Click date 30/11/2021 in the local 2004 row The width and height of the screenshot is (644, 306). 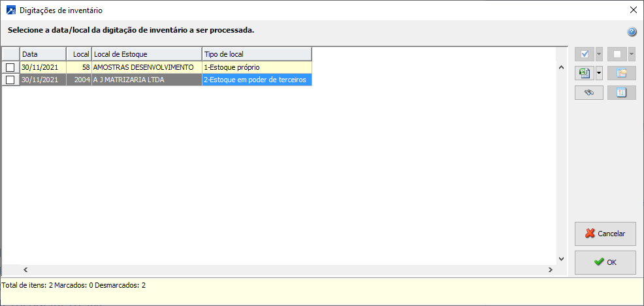tap(43, 80)
